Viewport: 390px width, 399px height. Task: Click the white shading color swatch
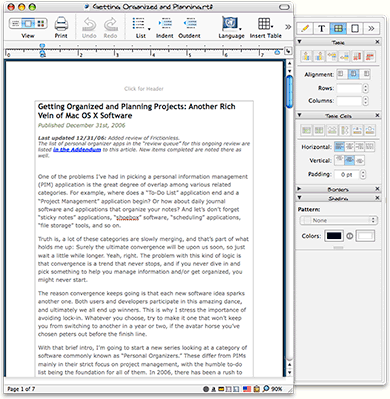pos(365,236)
